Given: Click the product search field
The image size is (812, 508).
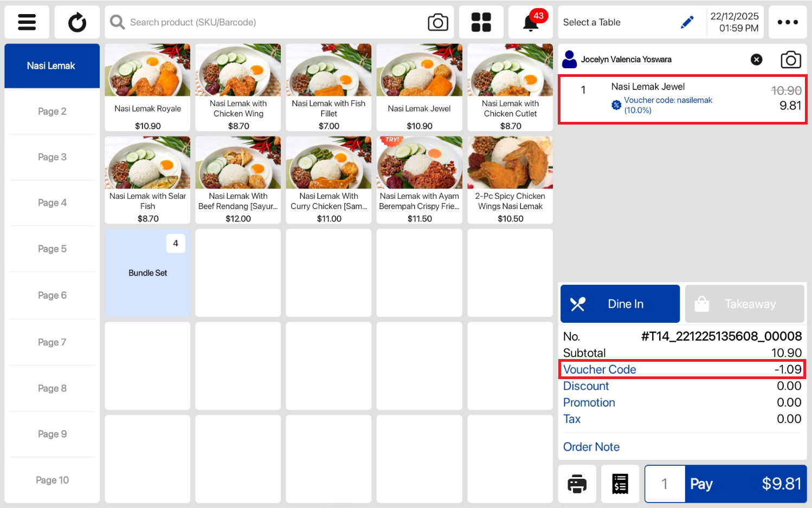Looking at the screenshot, I should point(271,22).
